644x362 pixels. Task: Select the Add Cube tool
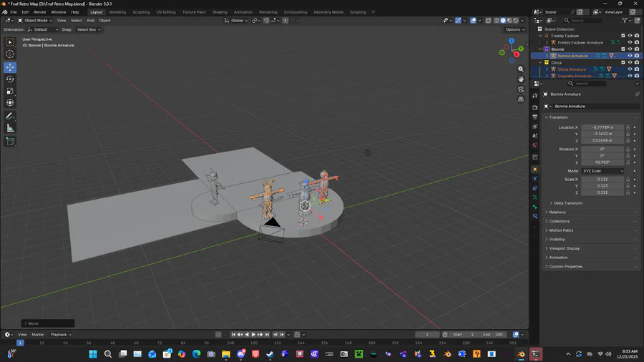point(10,142)
